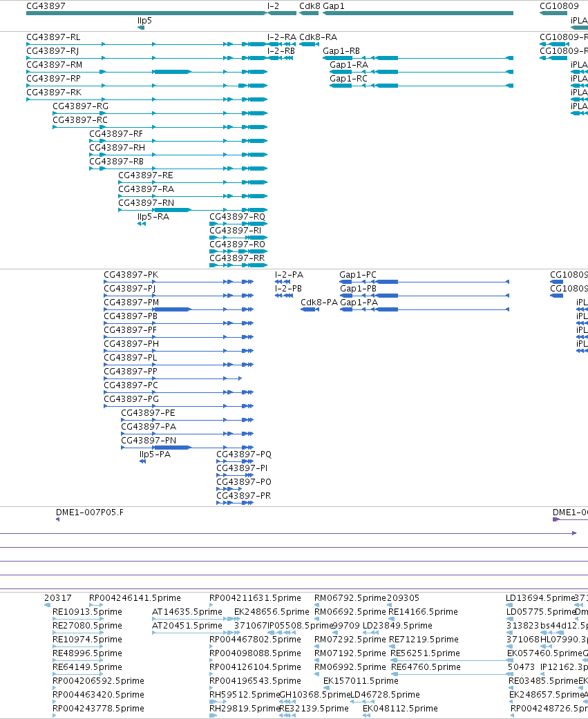
Task: Click protein label CG43897-PM
Action: tap(131, 303)
